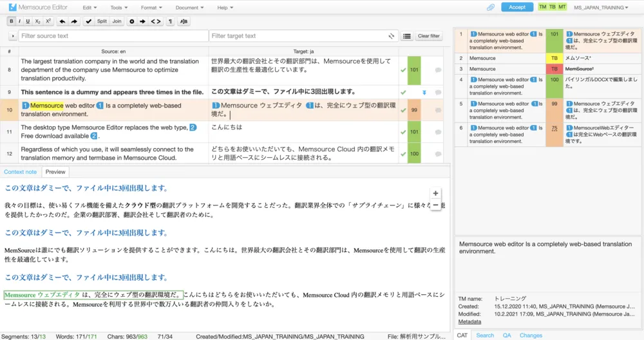Undo last action with left arrow

coord(62,21)
